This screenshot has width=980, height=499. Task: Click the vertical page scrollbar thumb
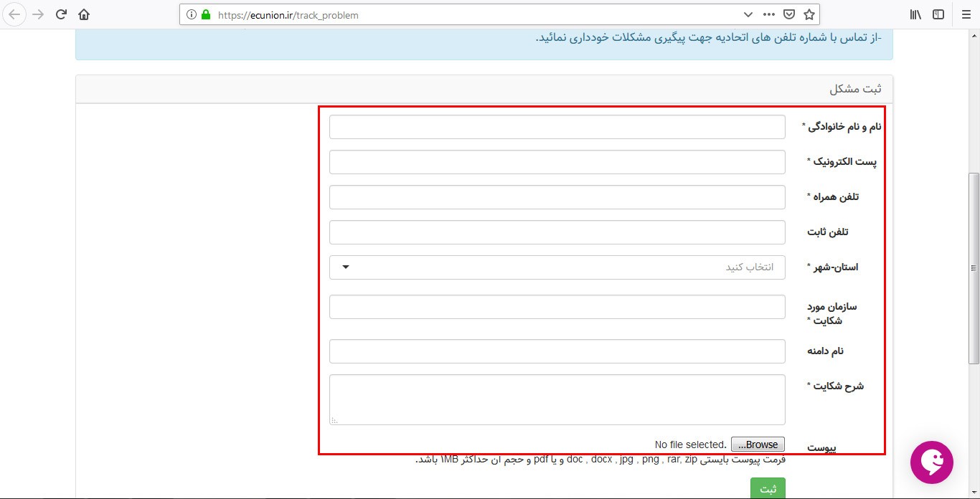(974, 267)
